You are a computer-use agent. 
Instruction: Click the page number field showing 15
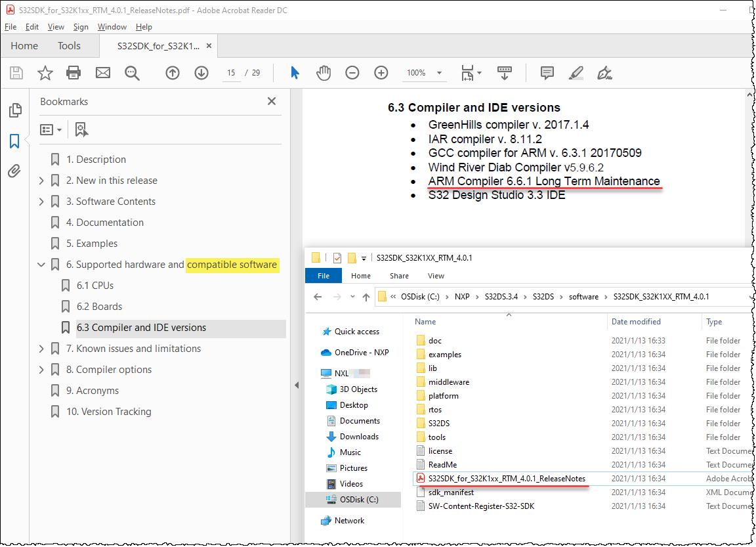(232, 73)
